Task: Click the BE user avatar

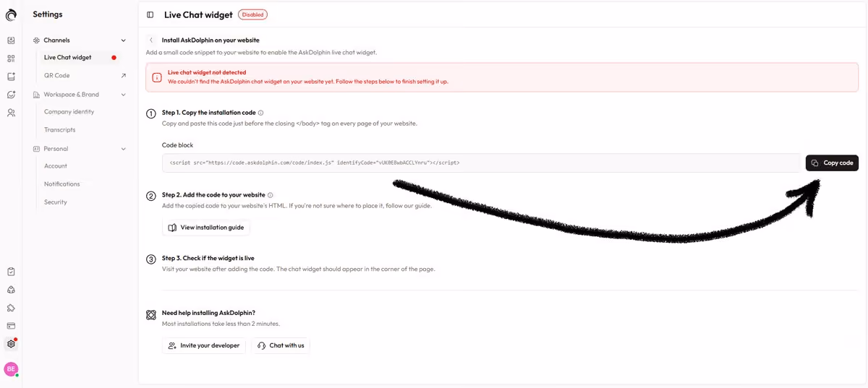Action: click(11, 368)
